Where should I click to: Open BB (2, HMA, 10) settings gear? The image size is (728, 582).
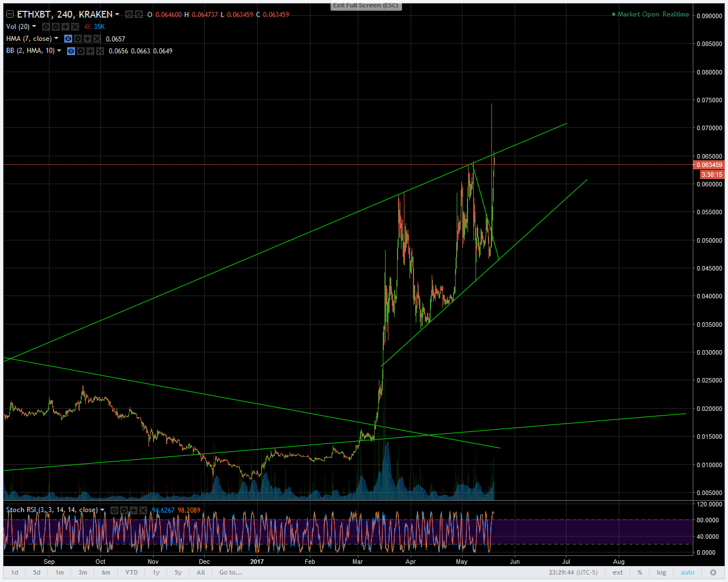(x=81, y=51)
